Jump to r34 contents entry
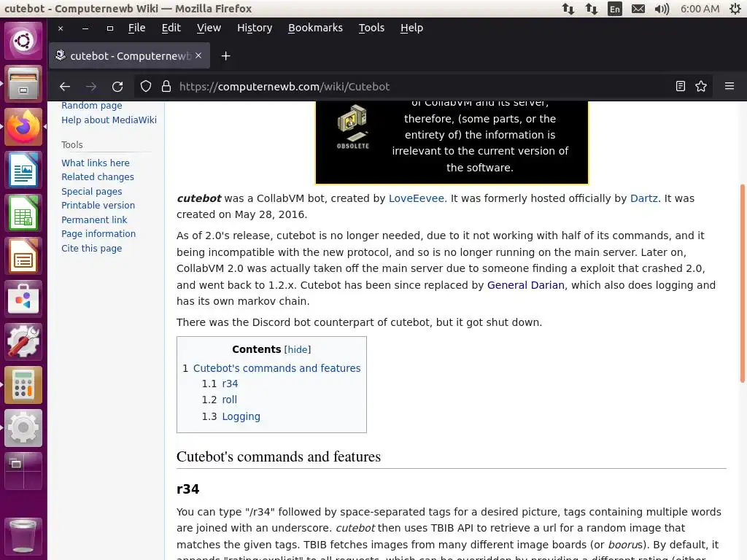This screenshot has height=560, width=747. point(230,384)
